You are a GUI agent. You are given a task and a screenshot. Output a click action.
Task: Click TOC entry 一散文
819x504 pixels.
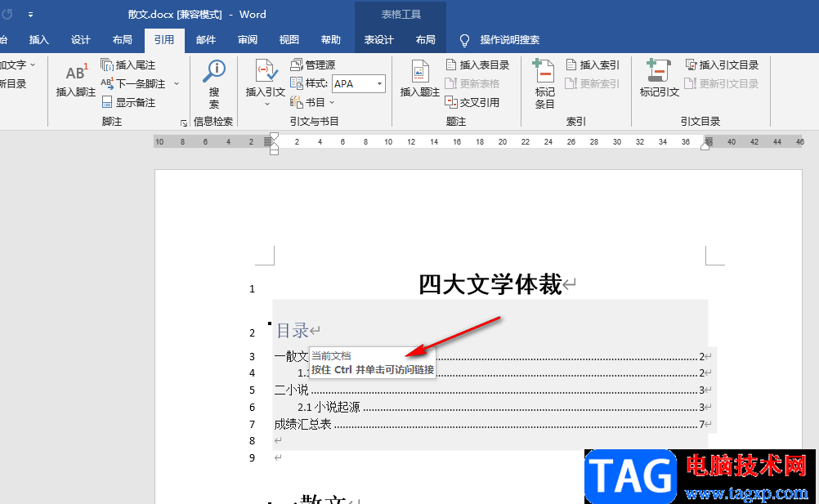292,356
